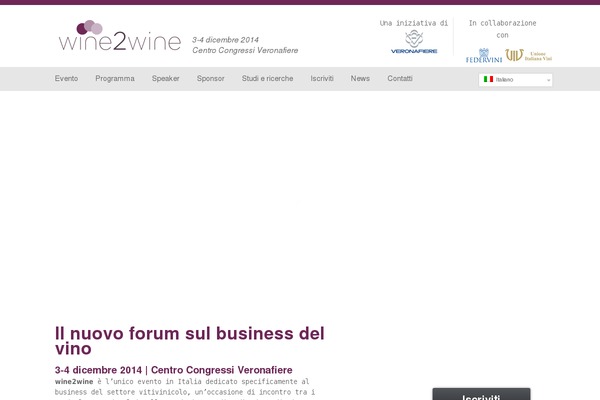Open the Unione Italiana Vini logo

pos(528,56)
